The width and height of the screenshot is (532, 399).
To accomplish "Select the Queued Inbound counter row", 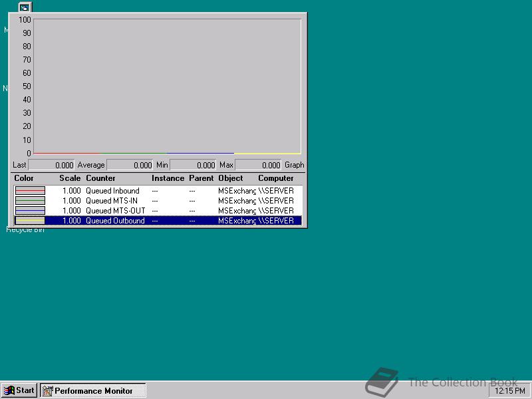I will point(158,191).
